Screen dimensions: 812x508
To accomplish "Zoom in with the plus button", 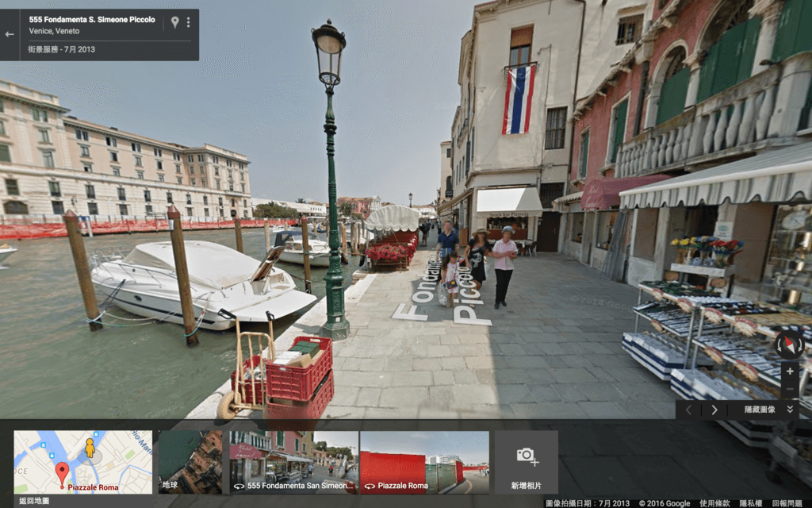I will [x=790, y=371].
